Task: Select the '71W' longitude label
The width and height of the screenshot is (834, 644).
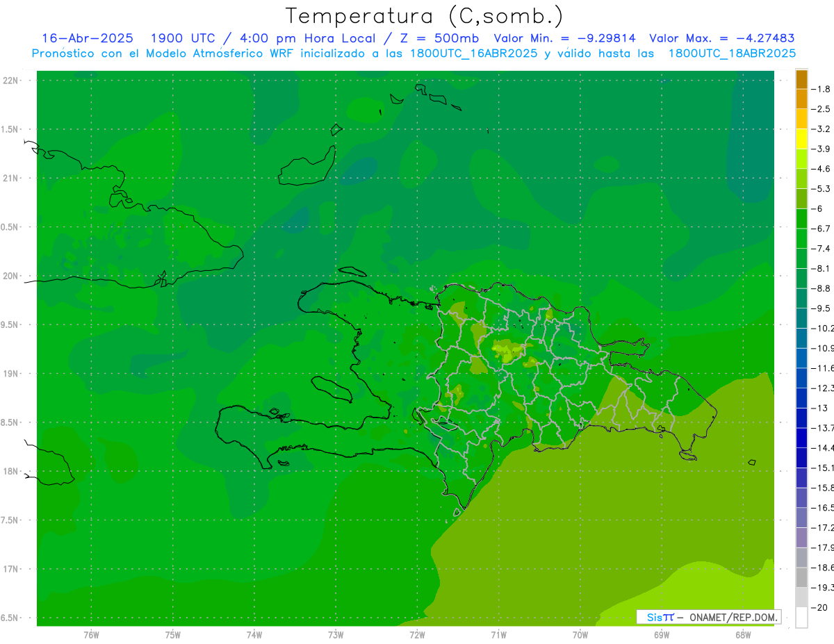Action: [x=498, y=635]
